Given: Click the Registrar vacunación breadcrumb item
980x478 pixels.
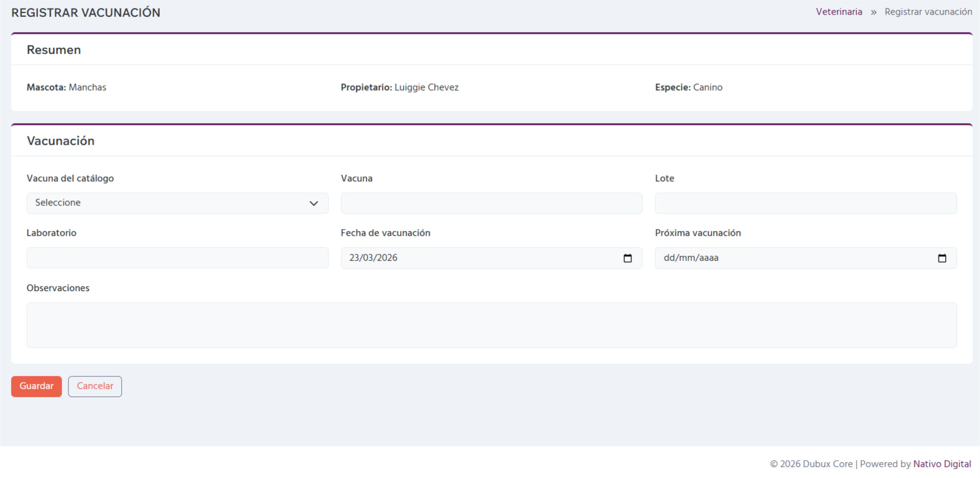Looking at the screenshot, I should click(928, 11).
